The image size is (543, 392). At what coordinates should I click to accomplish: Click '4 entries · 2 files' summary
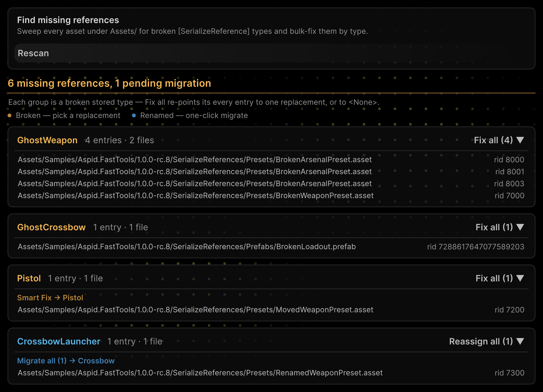click(120, 140)
